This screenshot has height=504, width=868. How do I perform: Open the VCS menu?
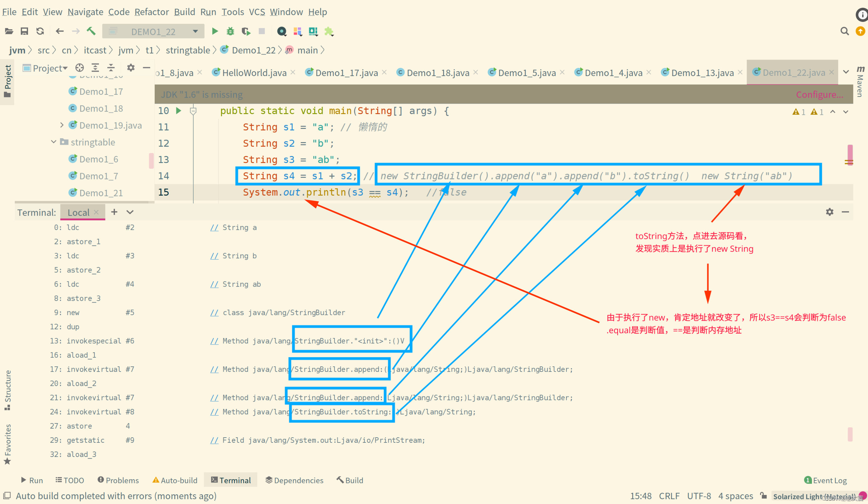(257, 12)
